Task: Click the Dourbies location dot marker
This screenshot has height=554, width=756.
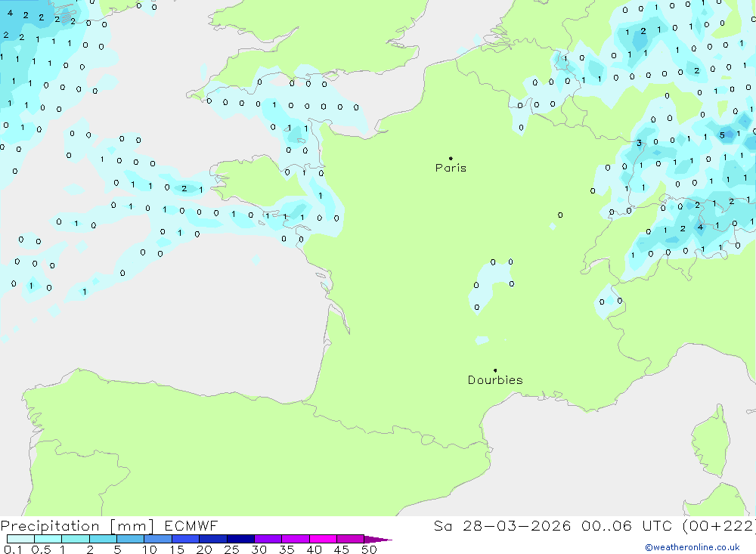Action: tap(495, 370)
